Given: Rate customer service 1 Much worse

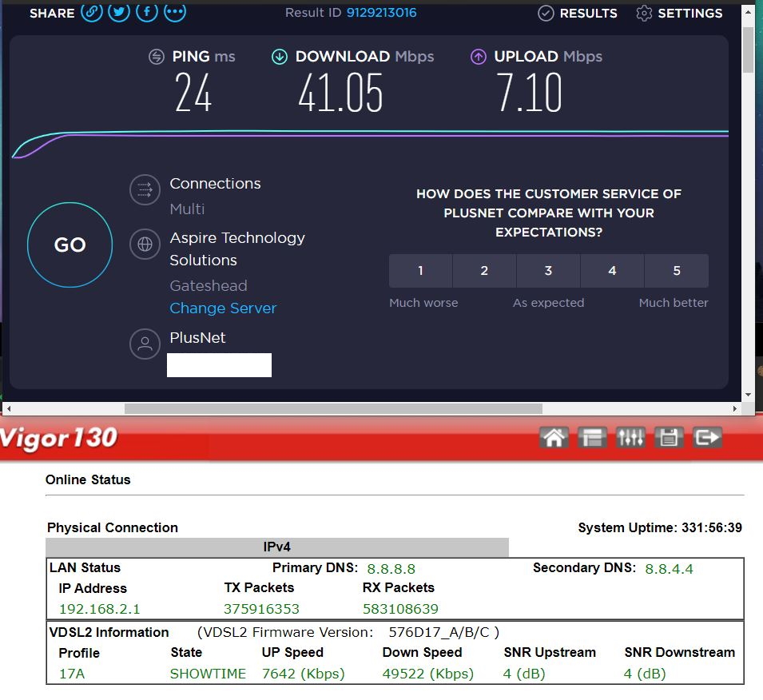Looking at the screenshot, I should (420, 271).
